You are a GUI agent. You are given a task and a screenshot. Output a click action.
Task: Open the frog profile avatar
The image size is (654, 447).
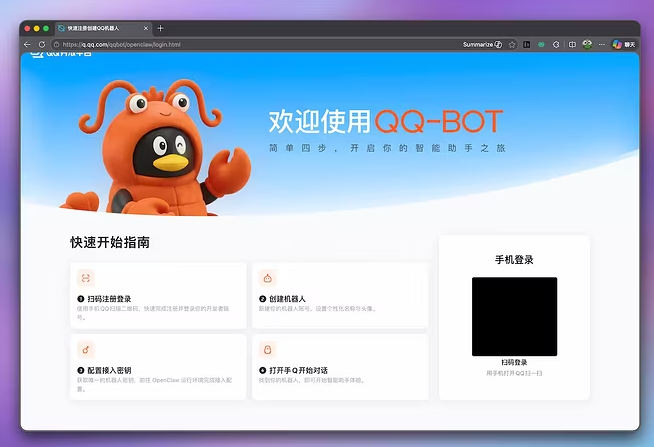tap(587, 44)
